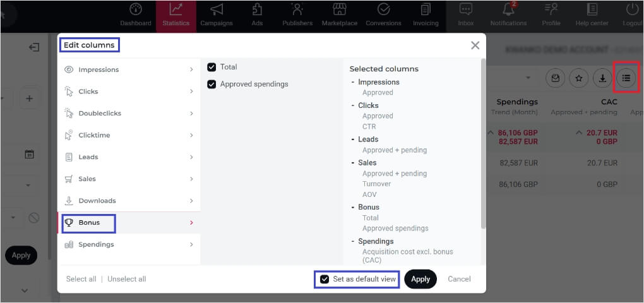This screenshot has height=303, width=644.
Task: Toggle Approved spendings checkbox
Action: [x=212, y=84]
